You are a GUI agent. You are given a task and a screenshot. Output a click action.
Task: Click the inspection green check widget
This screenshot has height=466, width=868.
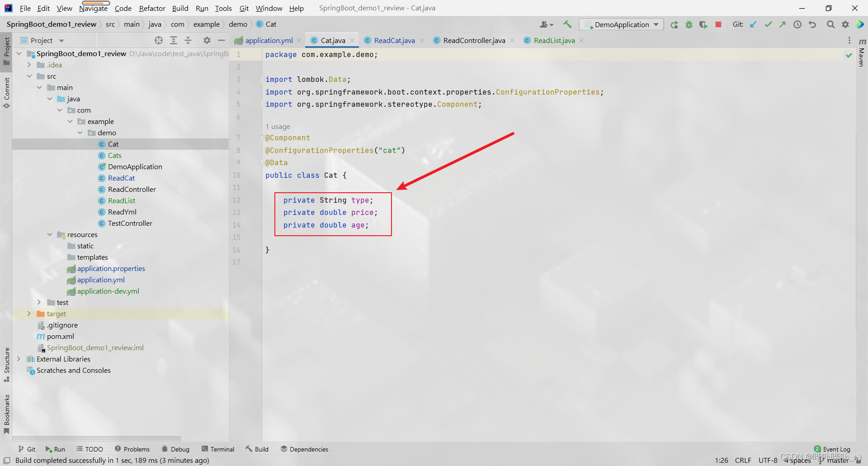[849, 55]
